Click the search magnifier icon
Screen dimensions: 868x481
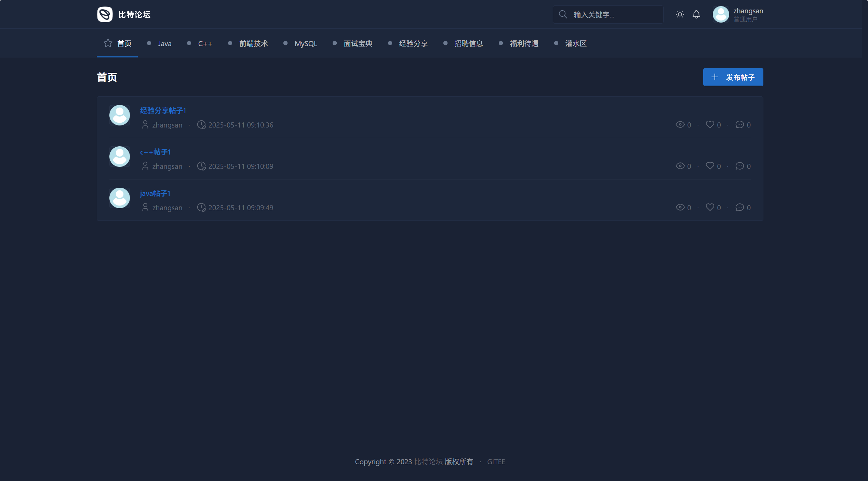(x=563, y=14)
